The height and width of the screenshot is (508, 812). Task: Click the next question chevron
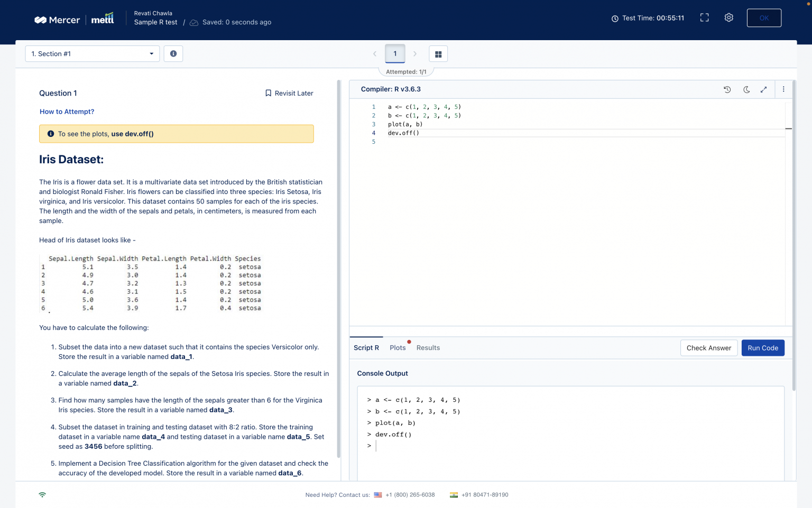pyautogui.click(x=415, y=53)
